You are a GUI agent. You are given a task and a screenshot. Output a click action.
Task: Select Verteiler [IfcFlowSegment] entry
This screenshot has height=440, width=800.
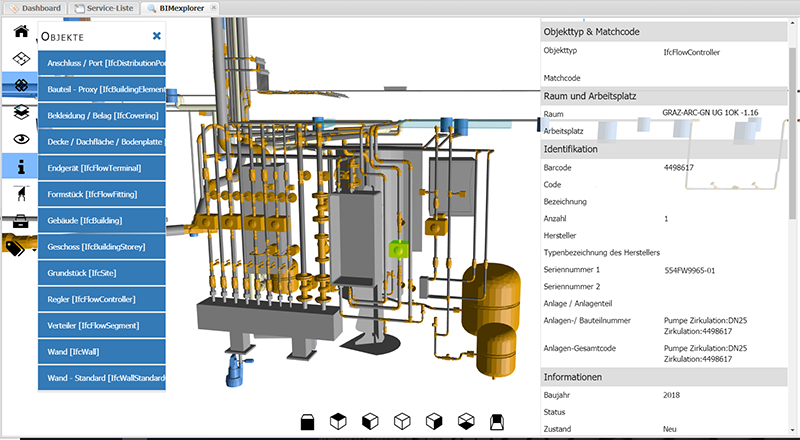[x=102, y=326]
